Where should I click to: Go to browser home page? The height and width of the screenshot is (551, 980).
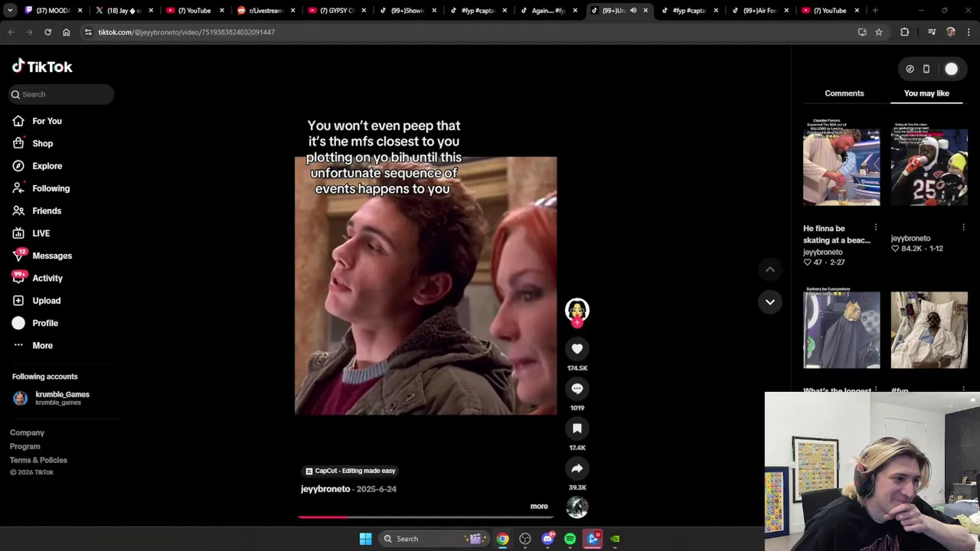point(66,32)
